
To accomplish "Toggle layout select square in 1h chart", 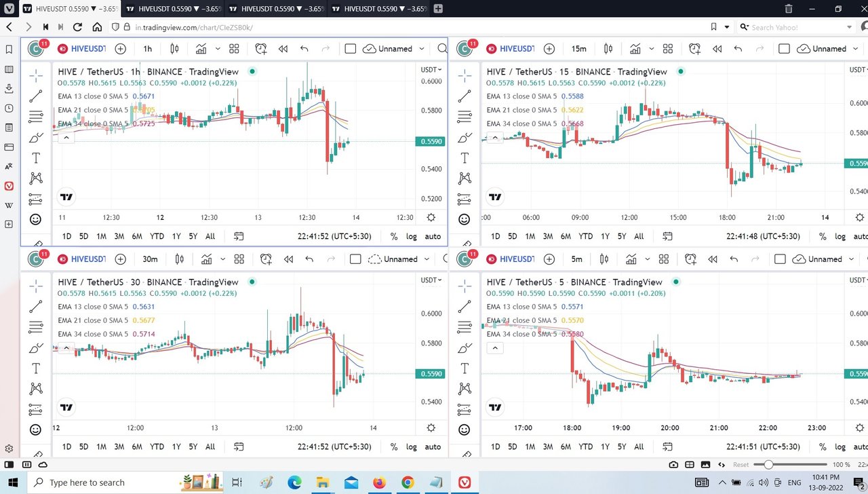I will (351, 49).
